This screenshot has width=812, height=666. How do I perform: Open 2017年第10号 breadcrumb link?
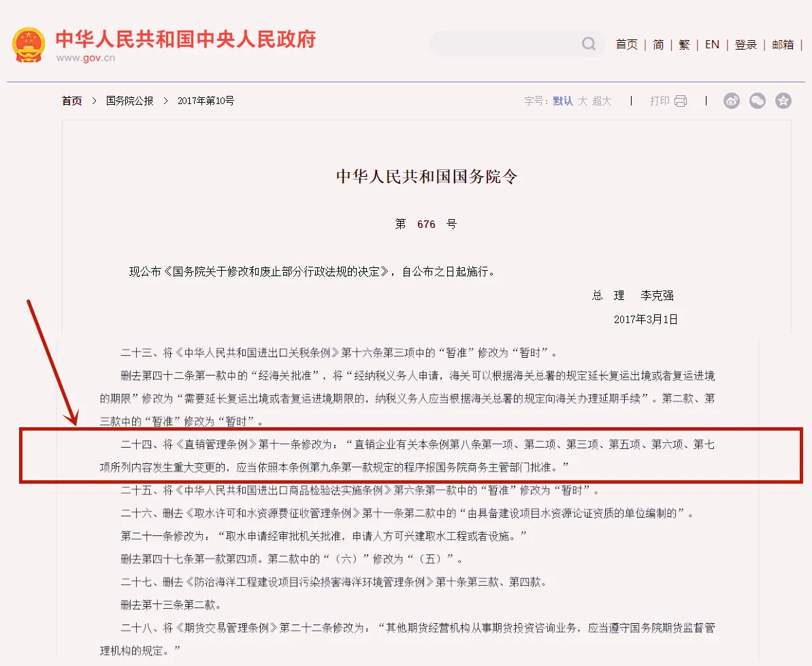(206, 101)
